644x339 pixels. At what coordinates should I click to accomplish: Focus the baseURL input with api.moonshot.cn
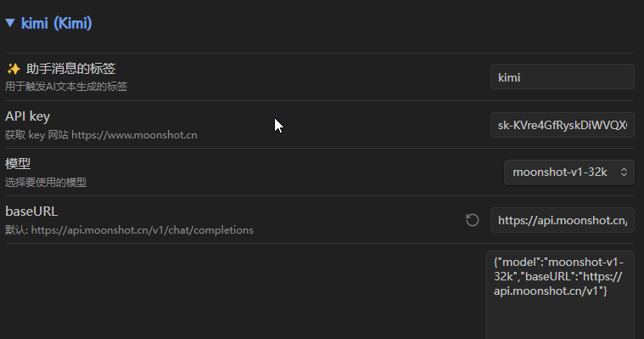563,220
